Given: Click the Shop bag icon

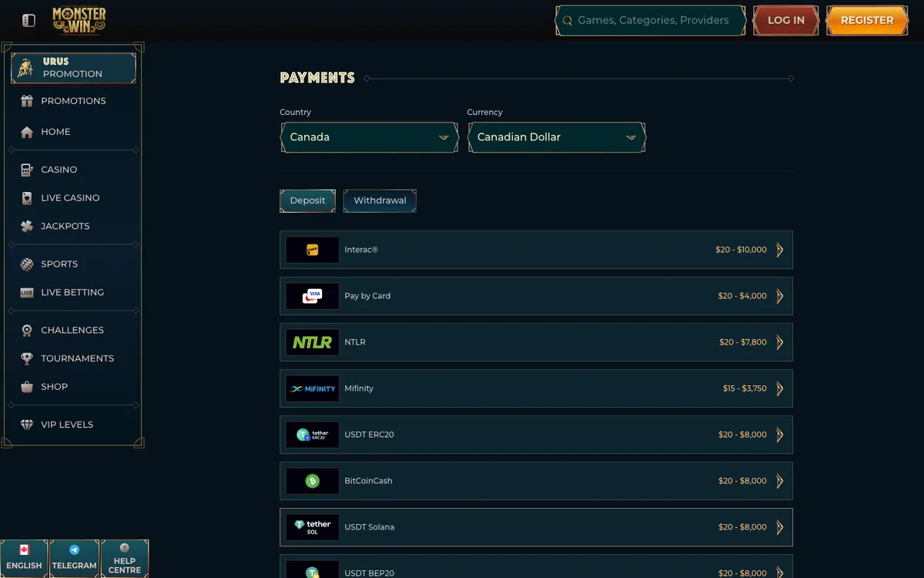Looking at the screenshot, I should click(27, 387).
